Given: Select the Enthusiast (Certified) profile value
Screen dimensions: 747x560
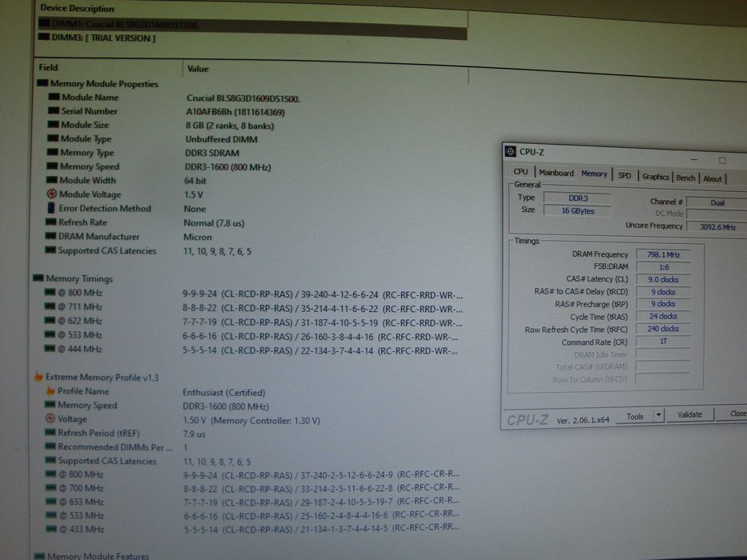Looking at the screenshot, I should 224,392.
